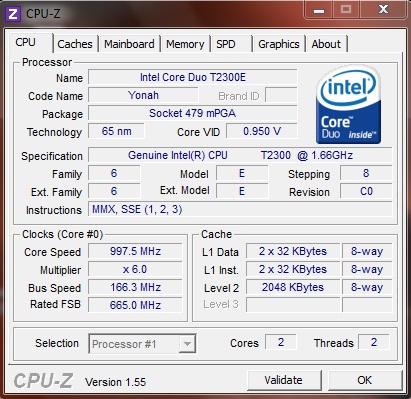Click the empty Brand ID field
This screenshot has height=399, width=411.
[x=281, y=95]
